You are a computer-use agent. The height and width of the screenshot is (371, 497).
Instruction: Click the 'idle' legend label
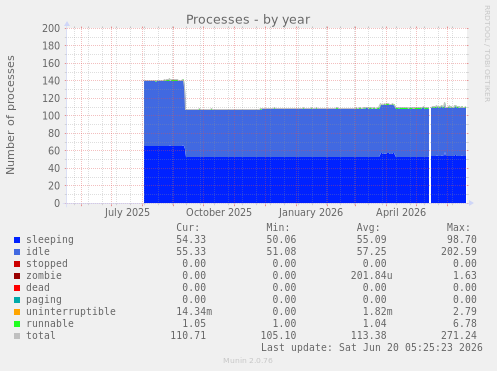click(x=38, y=251)
